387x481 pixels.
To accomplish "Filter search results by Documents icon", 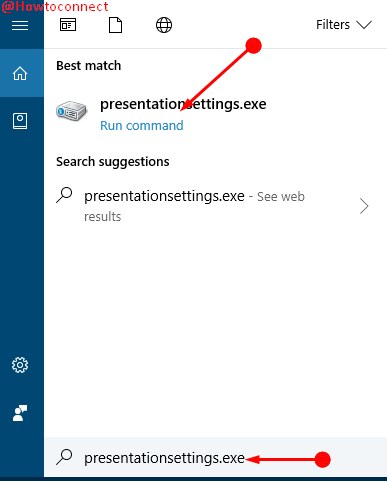I will [115, 25].
